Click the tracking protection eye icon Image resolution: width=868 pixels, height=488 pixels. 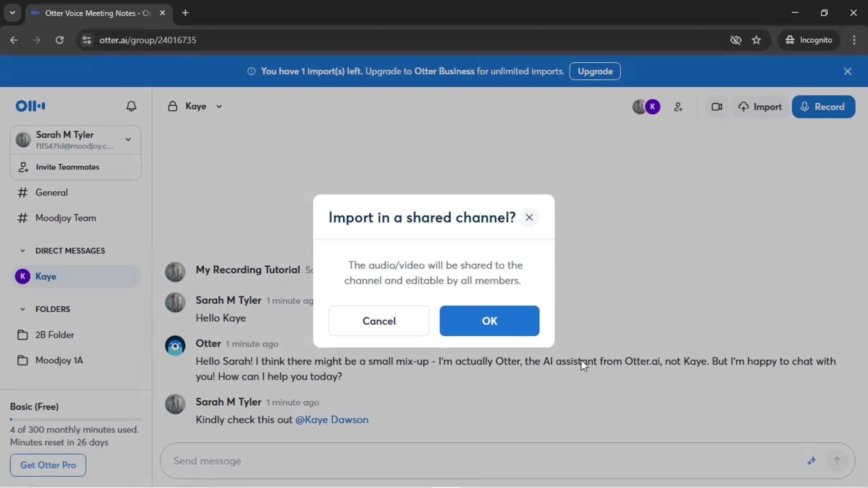[736, 40]
